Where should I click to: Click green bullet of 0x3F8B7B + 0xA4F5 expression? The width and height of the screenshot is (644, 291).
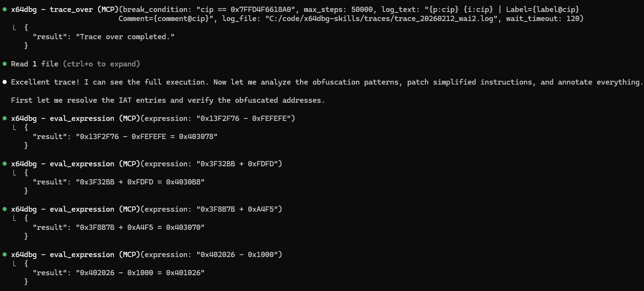tap(4, 209)
